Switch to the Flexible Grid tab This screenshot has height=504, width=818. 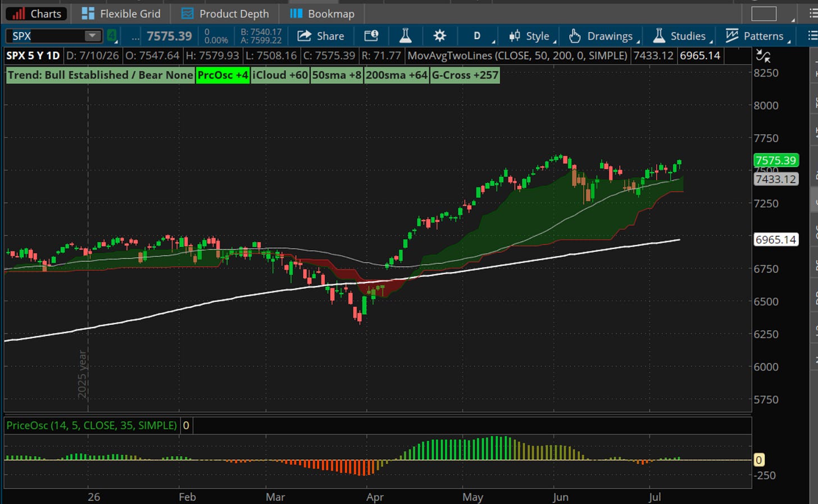[121, 13]
